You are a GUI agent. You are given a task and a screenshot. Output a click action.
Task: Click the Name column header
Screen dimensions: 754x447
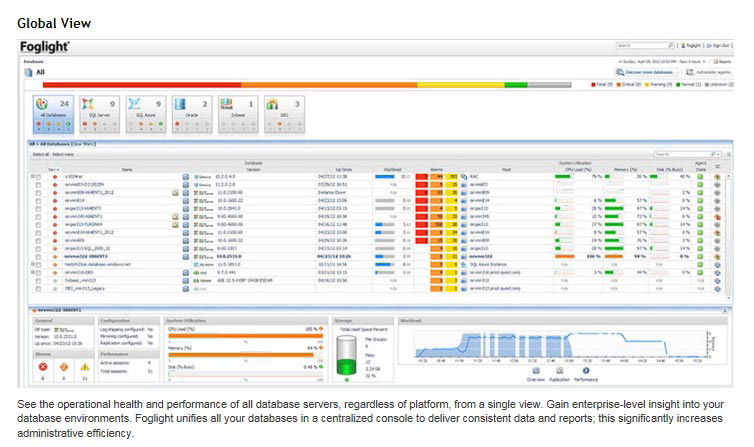[x=126, y=170]
